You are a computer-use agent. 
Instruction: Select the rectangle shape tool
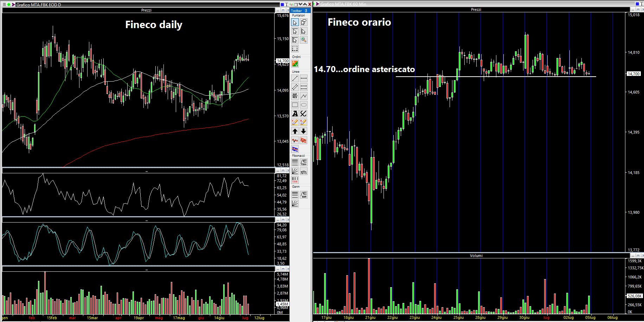pos(295,105)
